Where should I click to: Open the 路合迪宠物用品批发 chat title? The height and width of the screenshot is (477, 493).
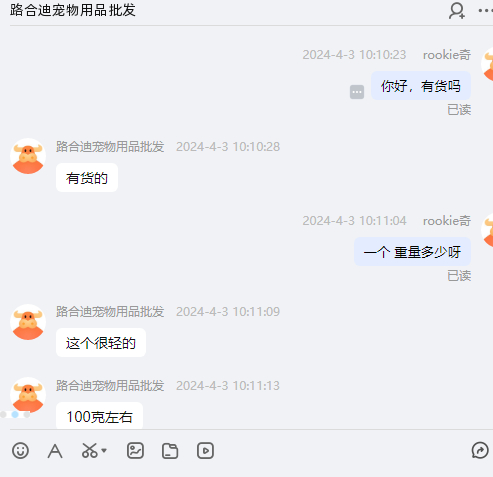[73, 10]
